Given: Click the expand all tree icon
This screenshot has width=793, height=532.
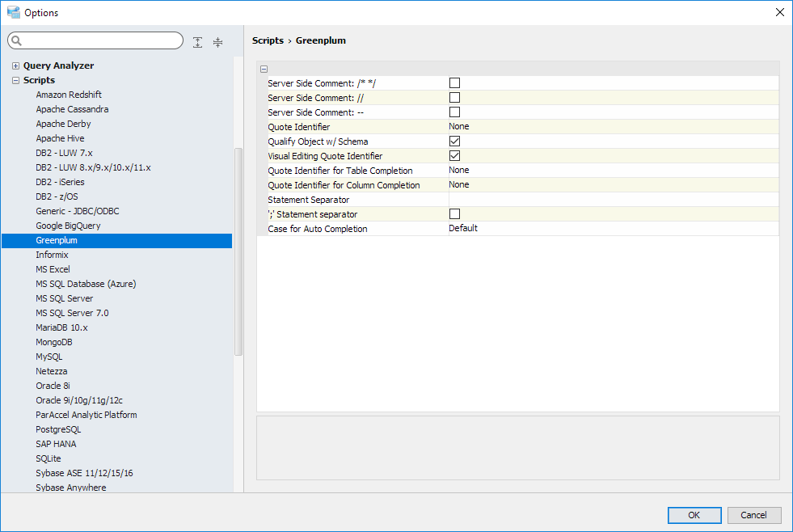Looking at the screenshot, I should pyautogui.click(x=198, y=42).
